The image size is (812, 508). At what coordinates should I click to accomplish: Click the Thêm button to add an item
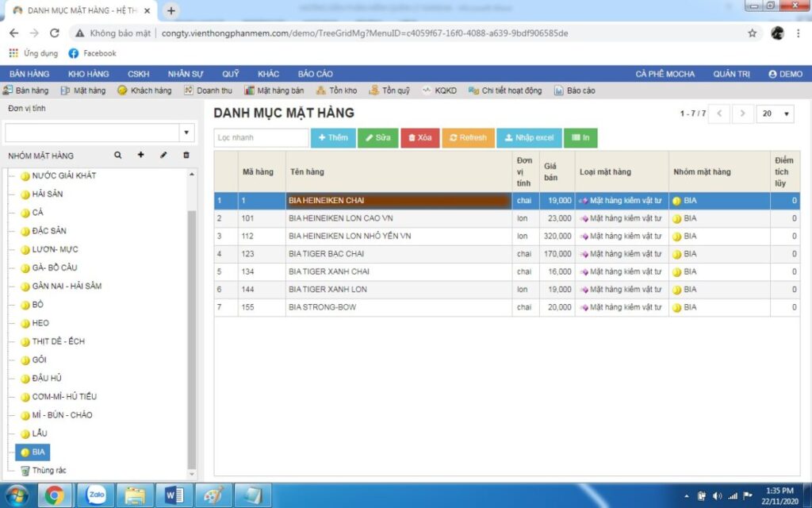333,138
